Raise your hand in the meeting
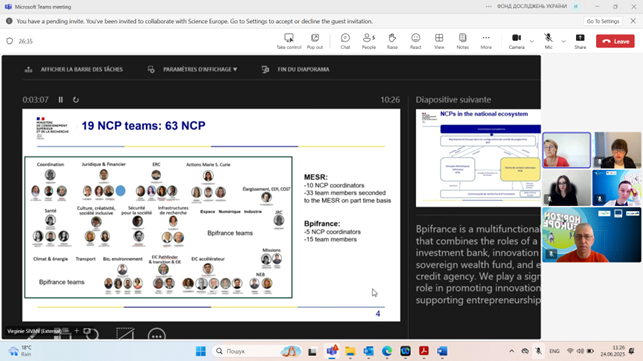Viewport: 643px width, 361px height. (392, 41)
